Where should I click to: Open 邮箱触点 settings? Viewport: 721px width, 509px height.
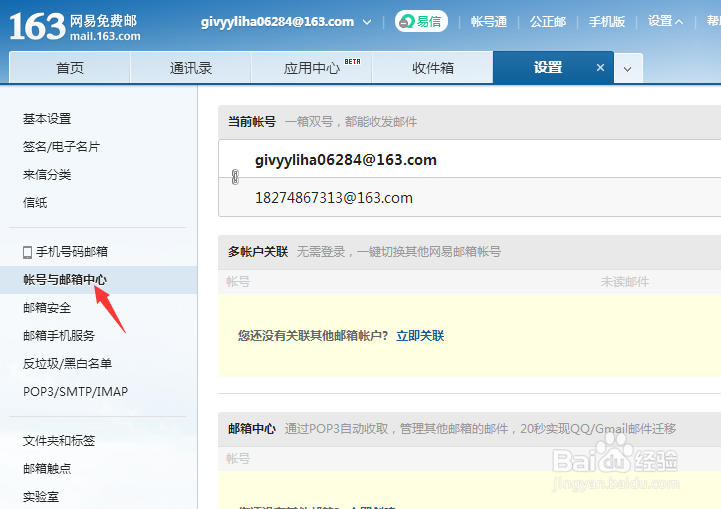tap(47, 469)
